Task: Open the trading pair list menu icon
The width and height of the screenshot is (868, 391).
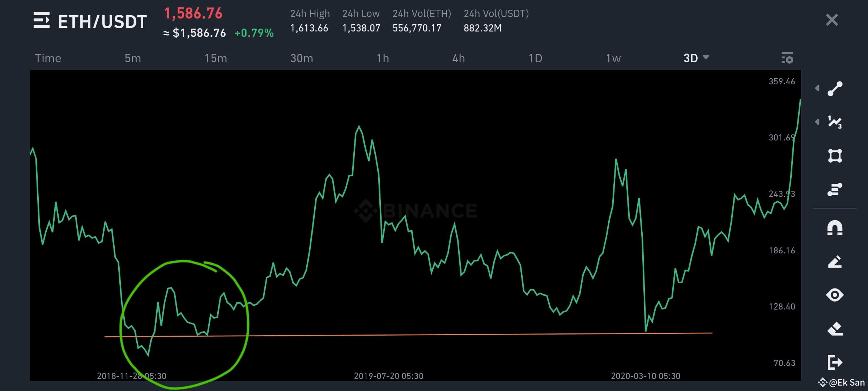Action: [x=41, y=20]
